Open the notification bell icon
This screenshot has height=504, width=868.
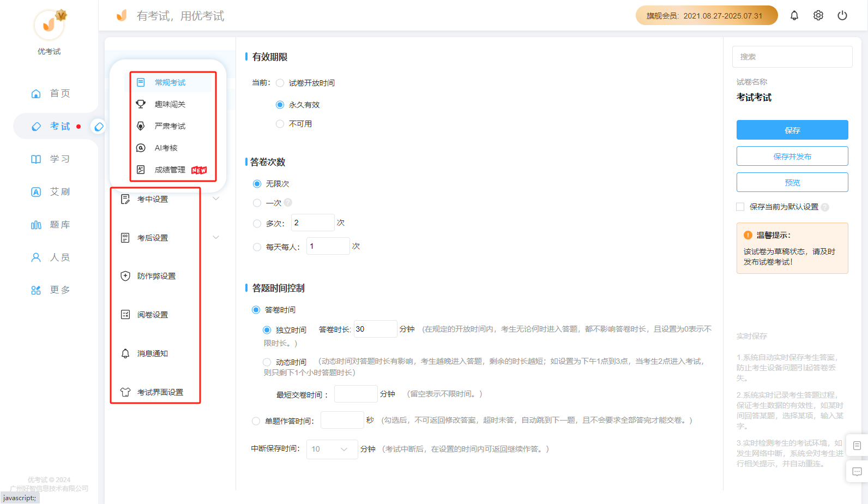coord(794,15)
